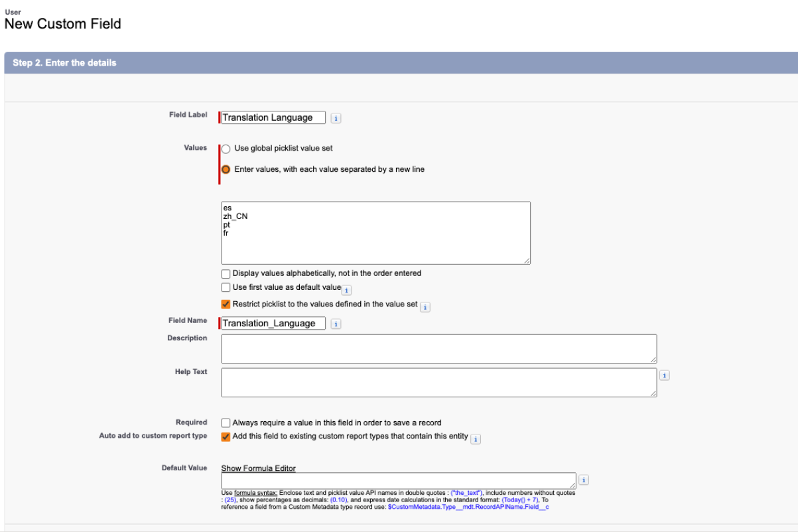Click the Step 2. Enter the details header
Image resolution: width=798 pixels, height=532 pixels.
point(64,63)
